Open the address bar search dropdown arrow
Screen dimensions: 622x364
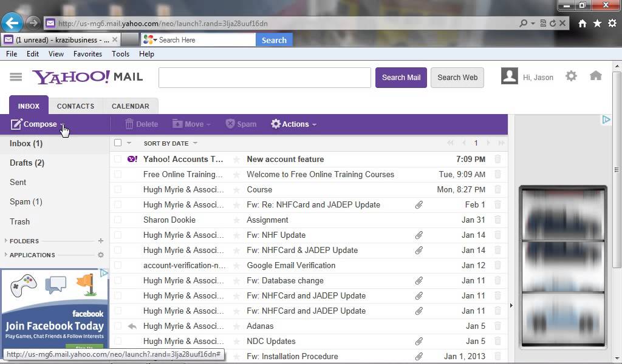tap(533, 24)
